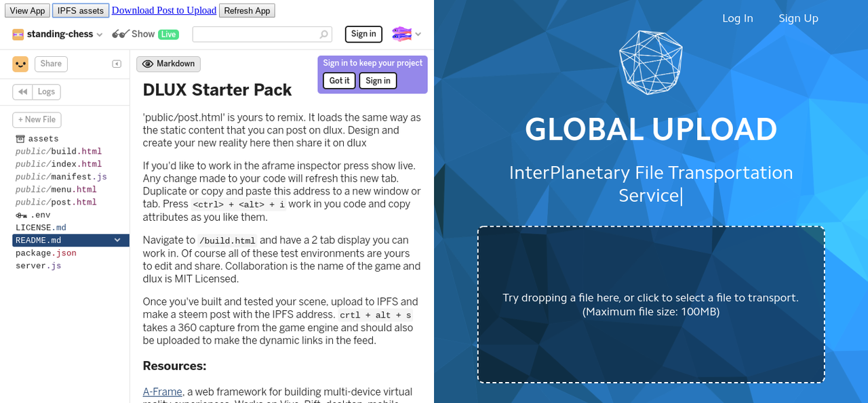The height and width of the screenshot is (403, 868).
Task: Open public/index.html file
Action: click(x=59, y=165)
